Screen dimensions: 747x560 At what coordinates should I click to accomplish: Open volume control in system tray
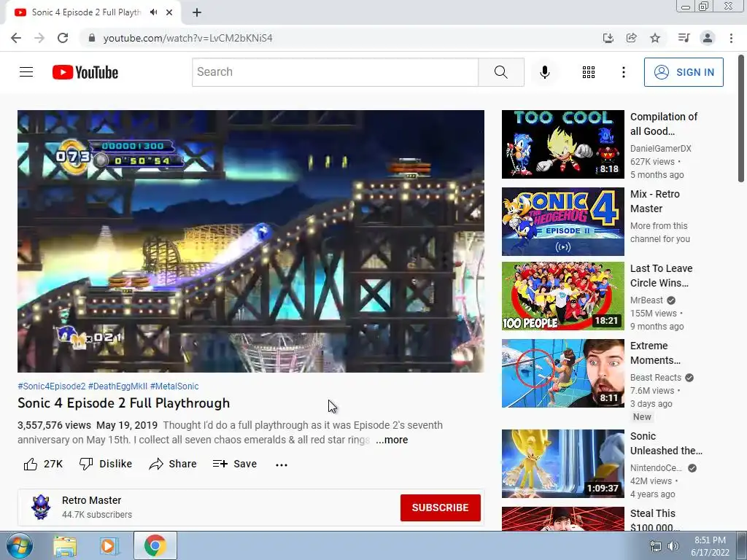click(673, 546)
